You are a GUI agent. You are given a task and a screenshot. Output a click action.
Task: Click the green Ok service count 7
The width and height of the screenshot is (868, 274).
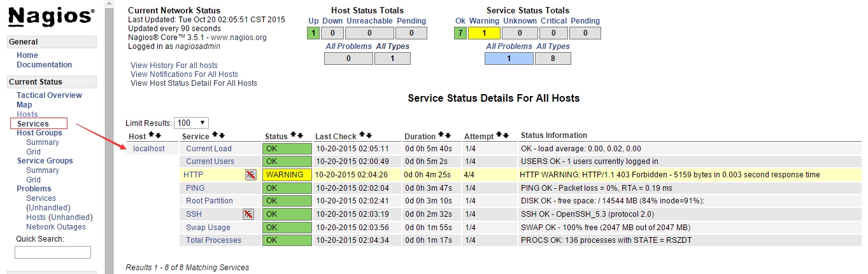[x=460, y=33]
